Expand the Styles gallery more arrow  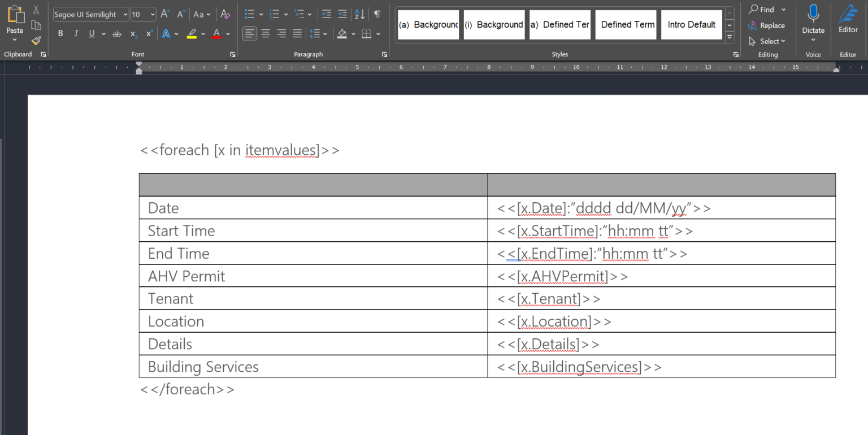coord(730,37)
